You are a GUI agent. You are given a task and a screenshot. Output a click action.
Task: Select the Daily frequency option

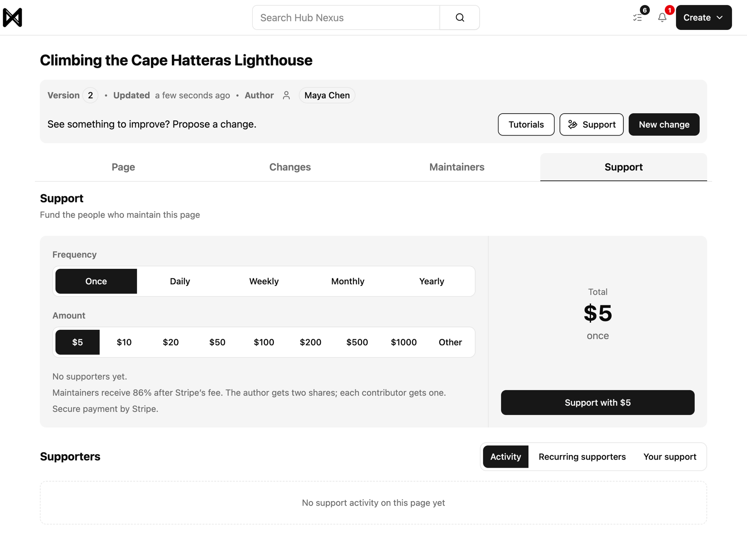point(180,281)
